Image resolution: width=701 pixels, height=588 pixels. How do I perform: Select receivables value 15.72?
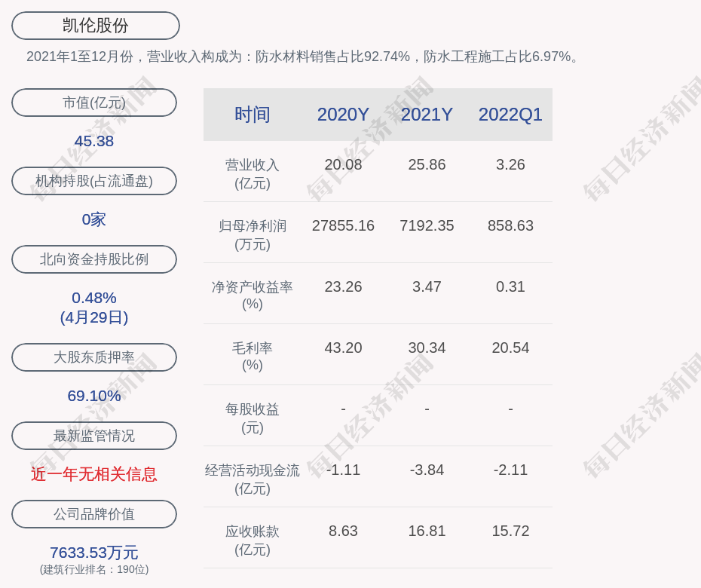click(510, 531)
